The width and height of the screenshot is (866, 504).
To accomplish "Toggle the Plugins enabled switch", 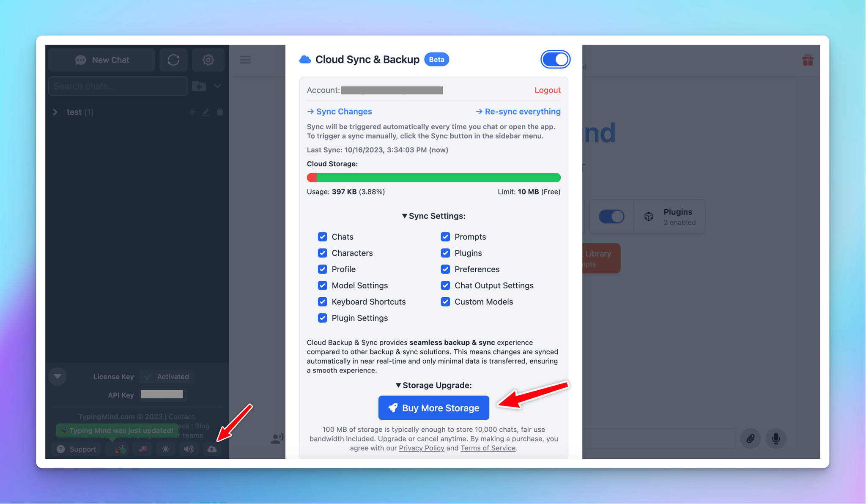I will tap(612, 217).
